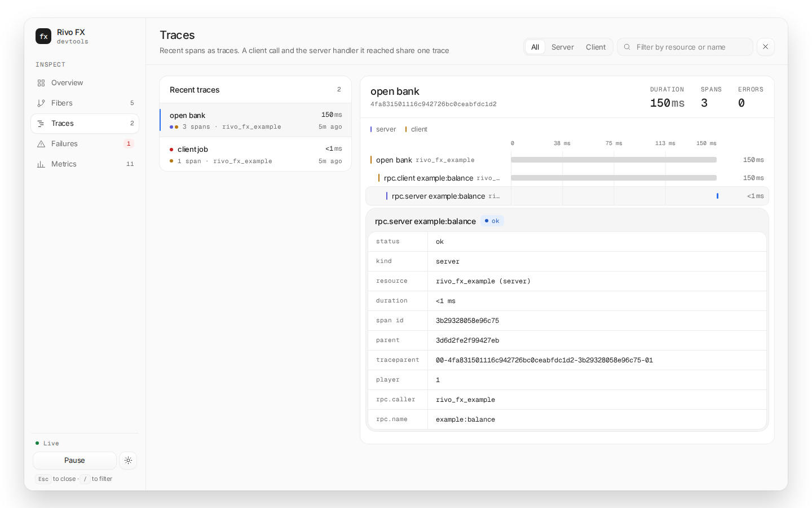This screenshot has height=508, width=812.
Task: Open the Failures section
Action: pyautogui.click(x=85, y=144)
